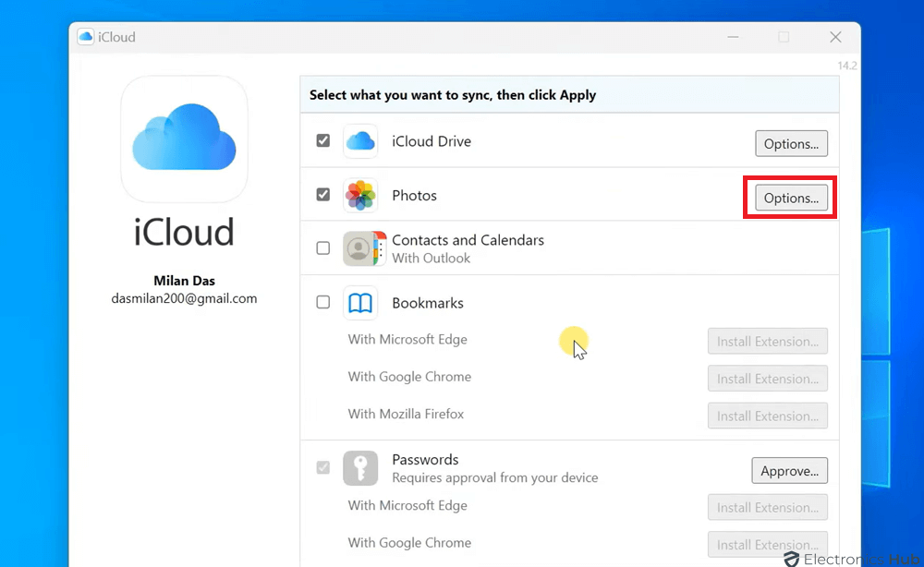This screenshot has width=924, height=567.
Task: Click the dasmilan200@gmail.com account email
Action: 184,298
